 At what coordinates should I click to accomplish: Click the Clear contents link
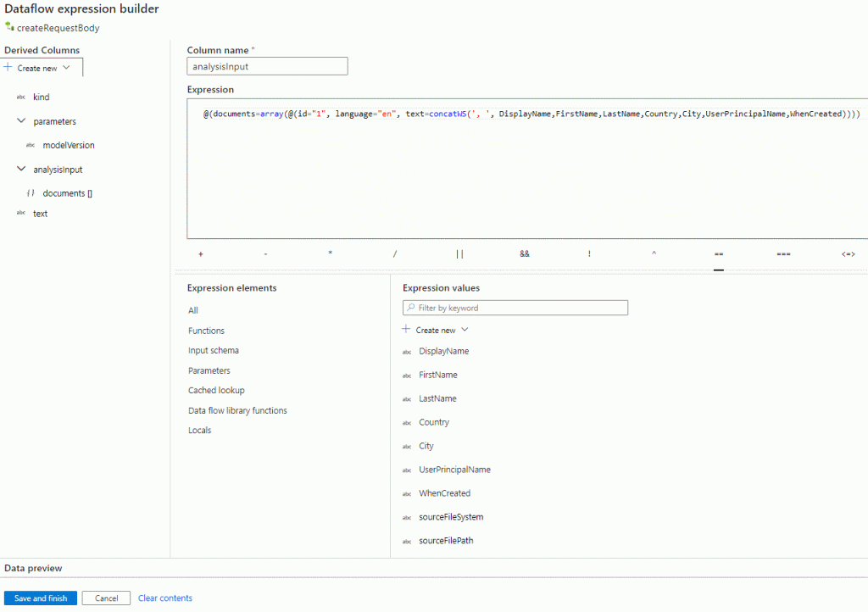point(165,598)
